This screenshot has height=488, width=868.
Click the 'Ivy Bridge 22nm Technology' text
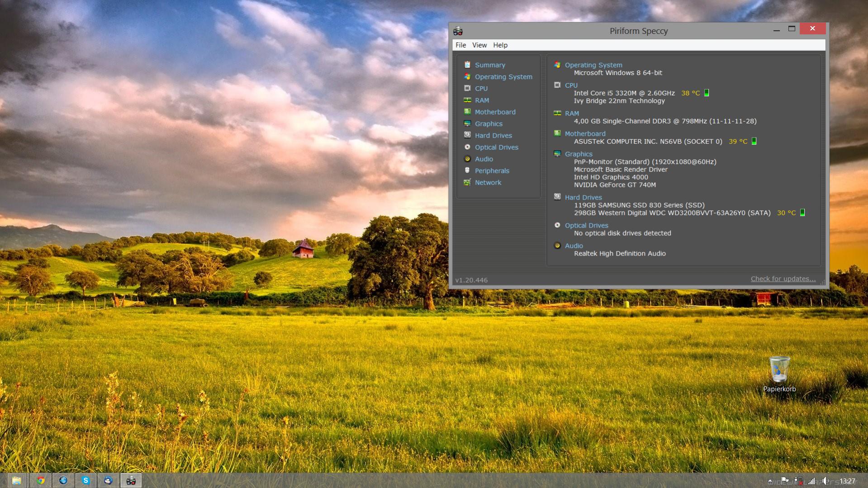619,101
